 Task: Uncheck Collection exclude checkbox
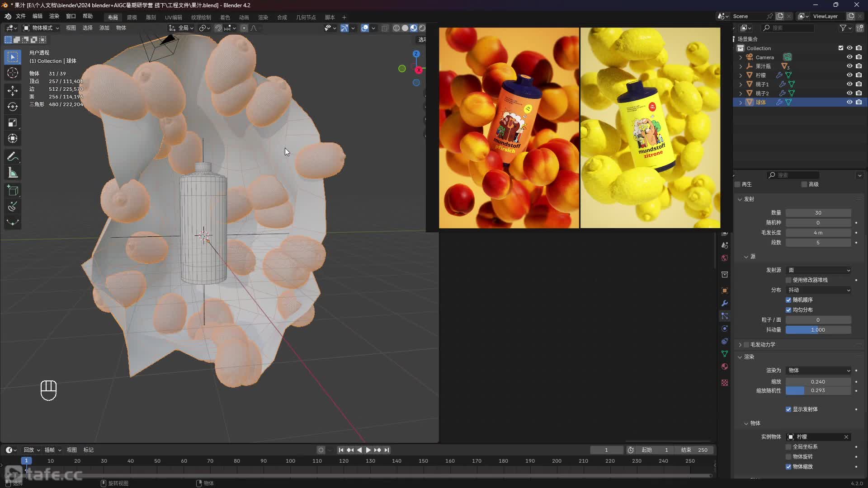(x=841, y=48)
